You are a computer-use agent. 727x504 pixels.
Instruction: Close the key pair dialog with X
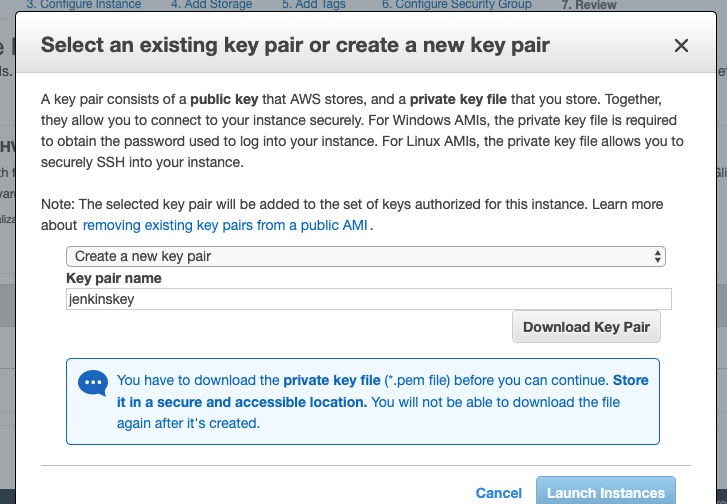tap(681, 45)
